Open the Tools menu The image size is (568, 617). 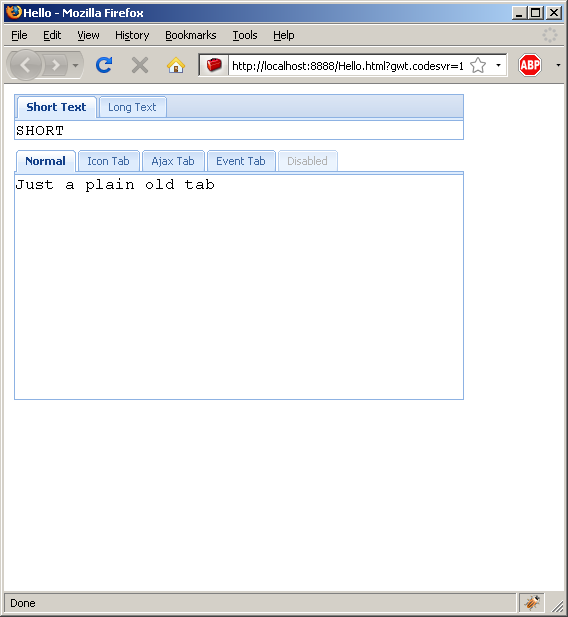pos(245,35)
